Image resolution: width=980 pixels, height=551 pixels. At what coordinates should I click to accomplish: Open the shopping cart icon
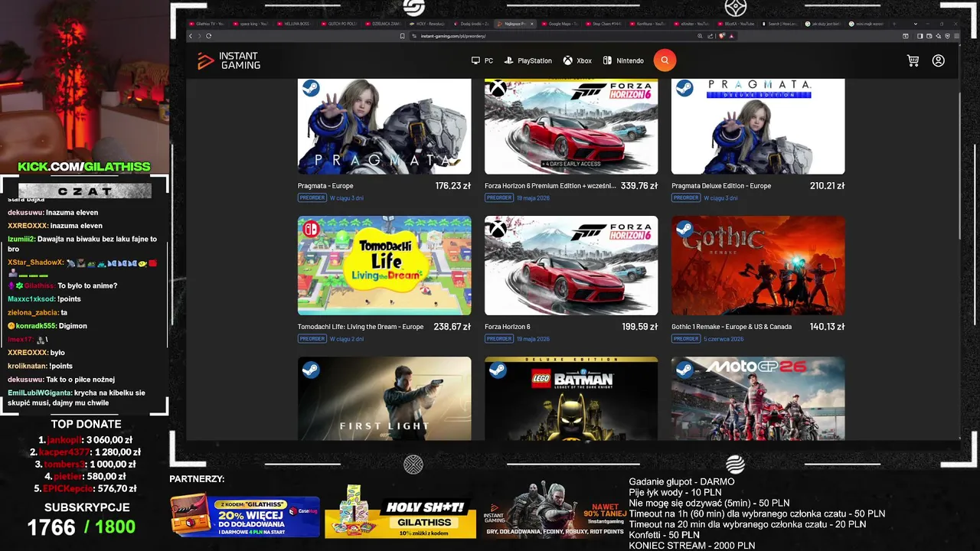tap(913, 60)
